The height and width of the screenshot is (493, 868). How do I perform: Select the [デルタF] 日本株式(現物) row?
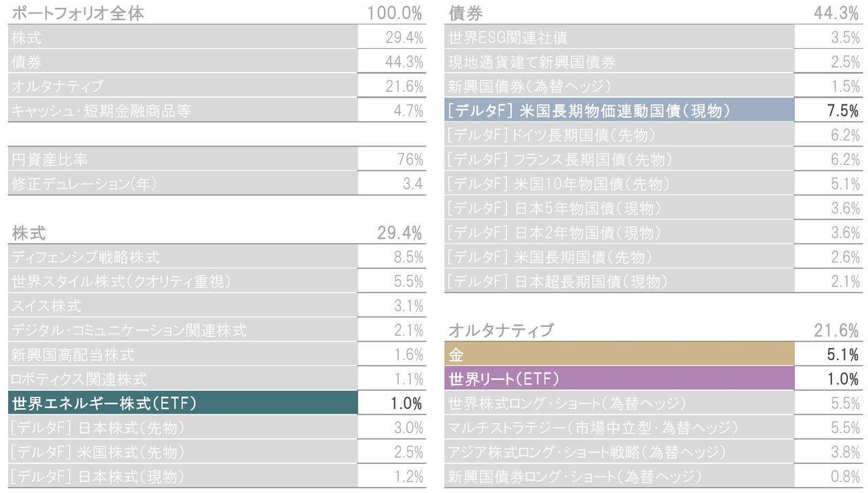click(x=217, y=476)
